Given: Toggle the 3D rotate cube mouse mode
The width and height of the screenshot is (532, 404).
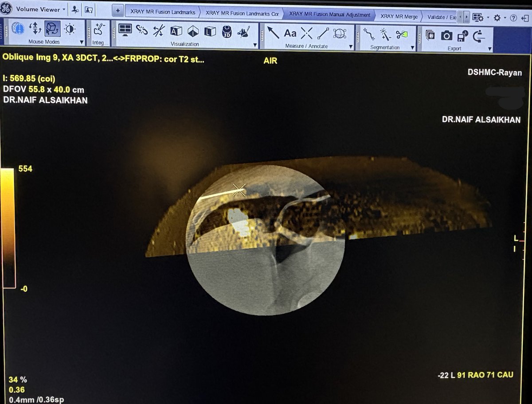Looking at the screenshot, I should coord(52,29).
